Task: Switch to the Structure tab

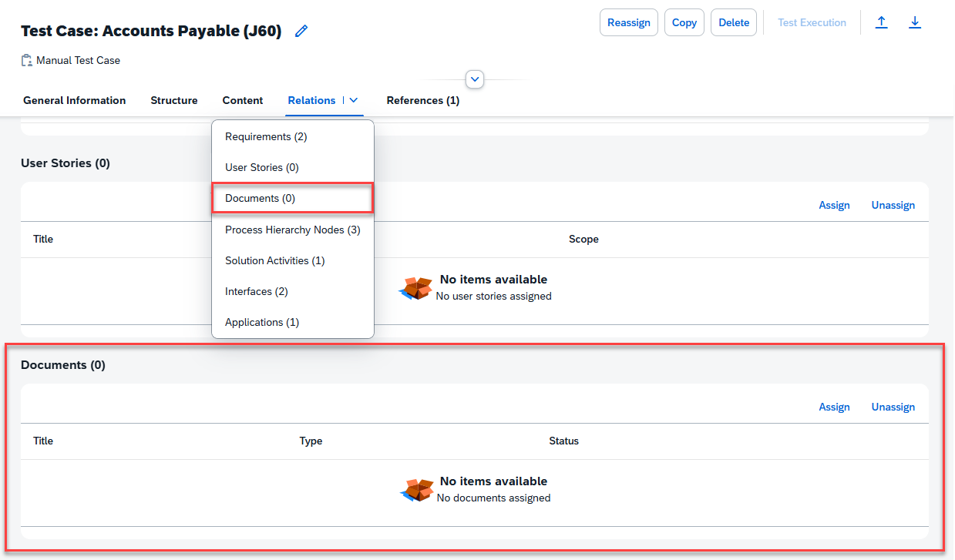Action: pos(173,100)
